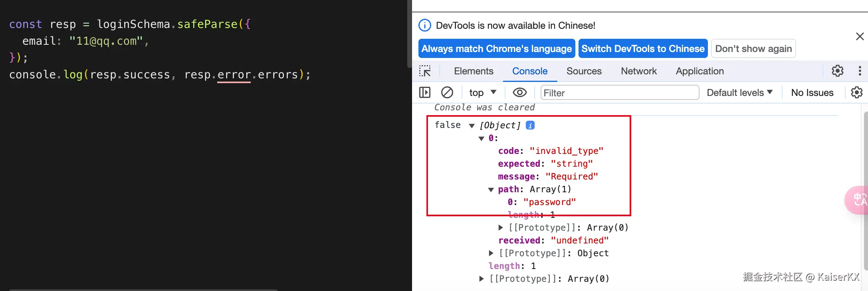Click the "11@qq.com" string in code
The height and width of the screenshot is (291, 868).
[x=106, y=41]
